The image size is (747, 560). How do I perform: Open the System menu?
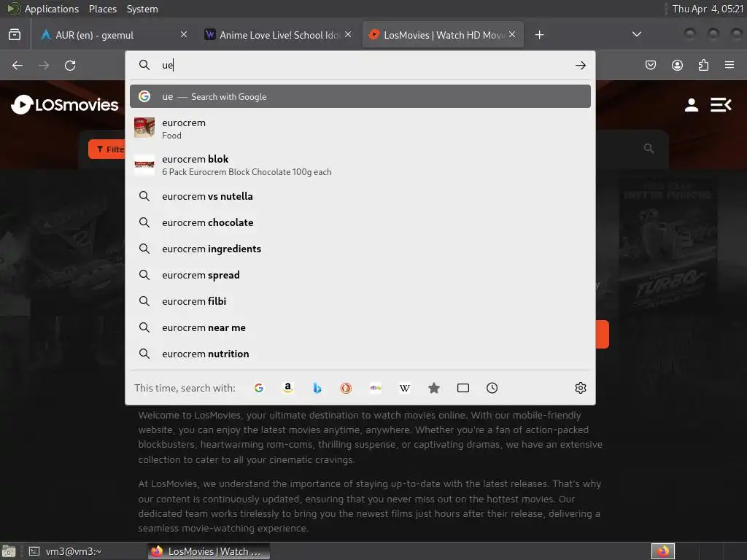coord(142,9)
